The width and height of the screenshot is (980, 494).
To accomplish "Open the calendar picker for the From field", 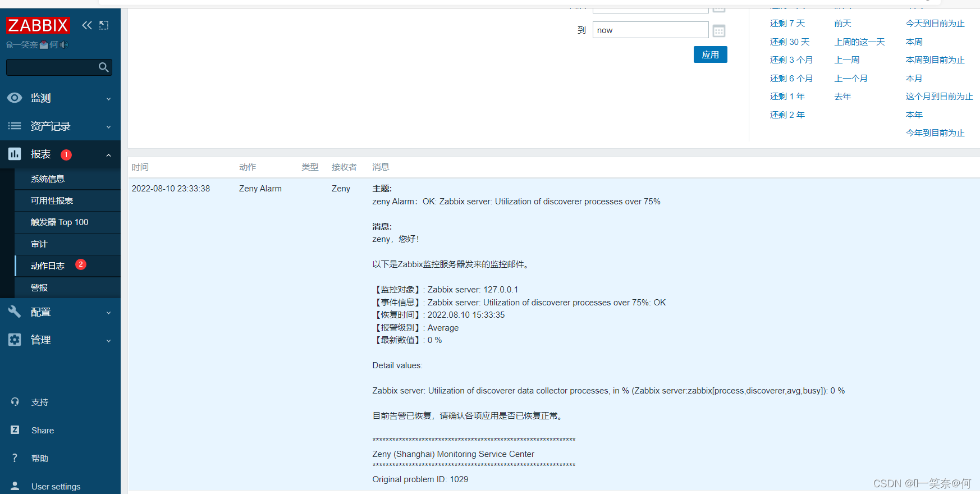I will tap(719, 10).
